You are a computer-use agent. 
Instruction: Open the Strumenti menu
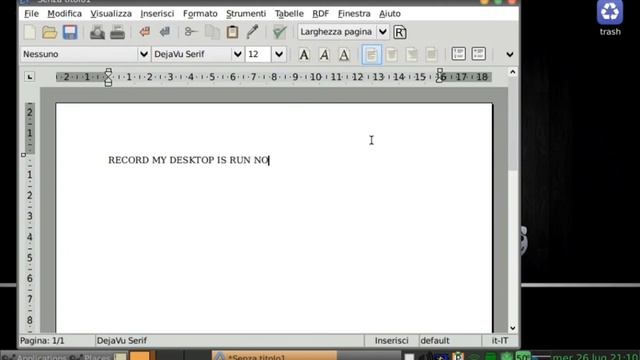tap(246, 13)
